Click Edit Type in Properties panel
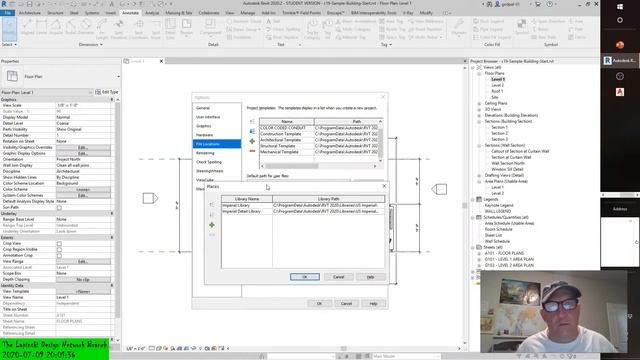This screenshot has width=640, height=360. click(x=107, y=92)
